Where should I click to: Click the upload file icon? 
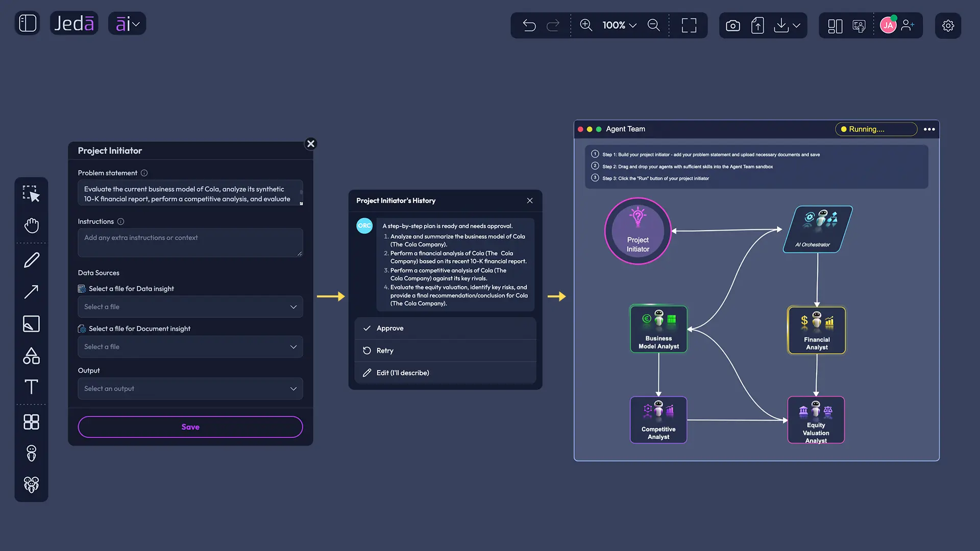coord(757,25)
